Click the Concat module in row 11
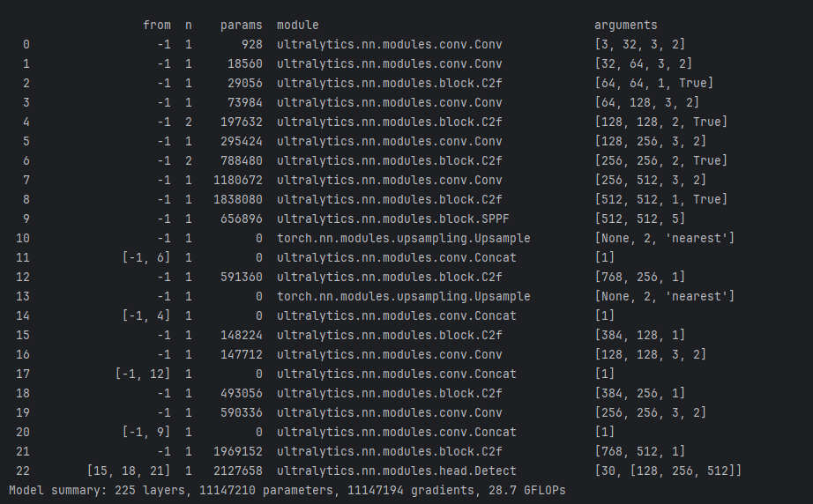 pos(397,257)
